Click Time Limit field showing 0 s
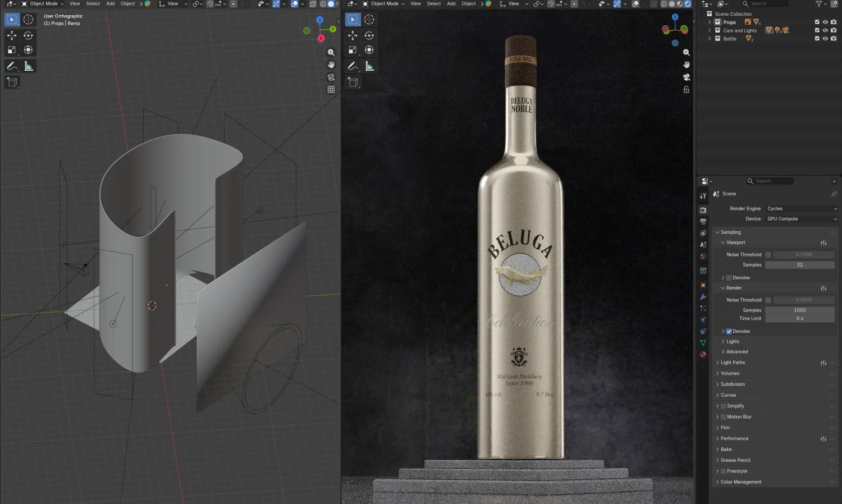842x504 pixels. [800, 319]
